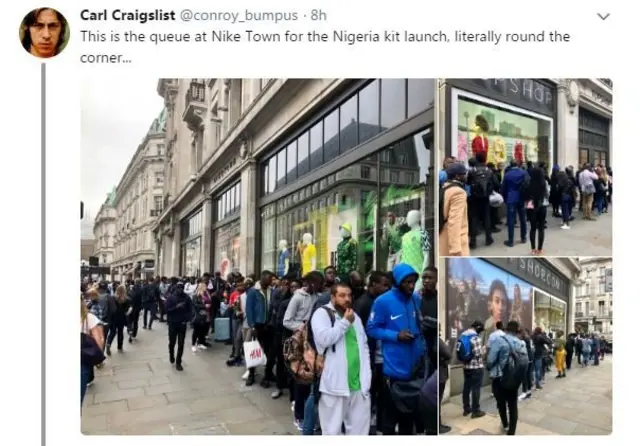This screenshot has width=640, height=446.
Task: View the top-right Topshop window photo
Action: pos(526,167)
